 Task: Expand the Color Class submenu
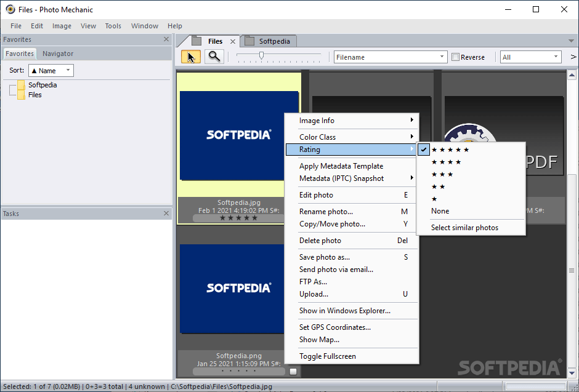coord(352,137)
